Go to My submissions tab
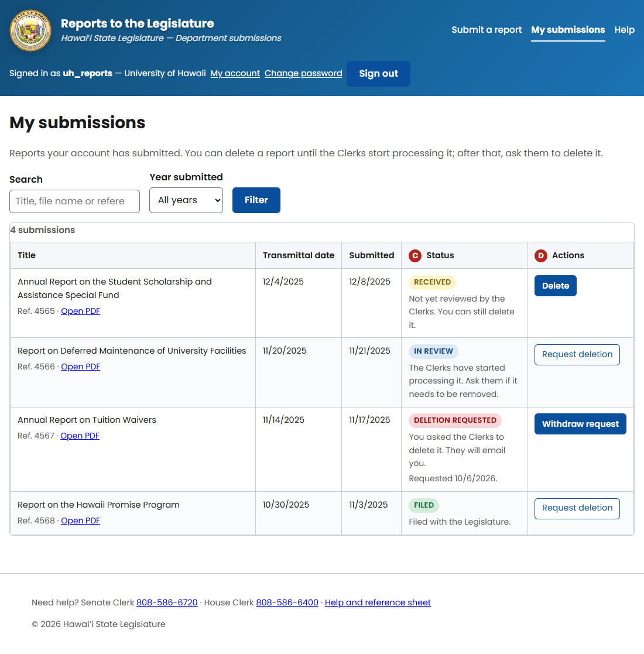Viewport: 644px width, 654px height. point(568,30)
